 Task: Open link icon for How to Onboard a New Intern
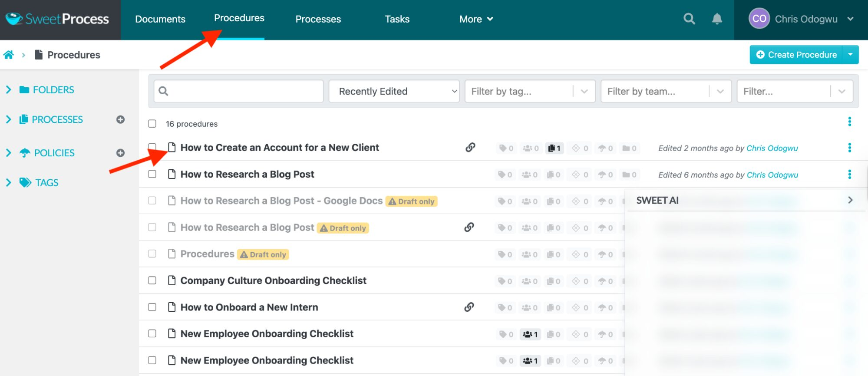(x=469, y=307)
